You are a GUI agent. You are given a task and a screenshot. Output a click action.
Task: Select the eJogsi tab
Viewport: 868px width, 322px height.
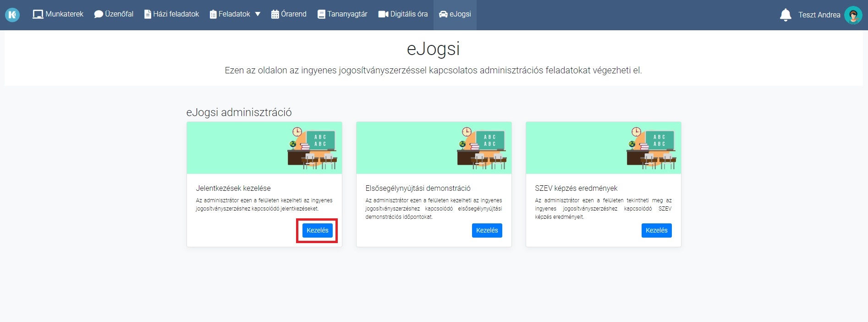(x=455, y=14)
